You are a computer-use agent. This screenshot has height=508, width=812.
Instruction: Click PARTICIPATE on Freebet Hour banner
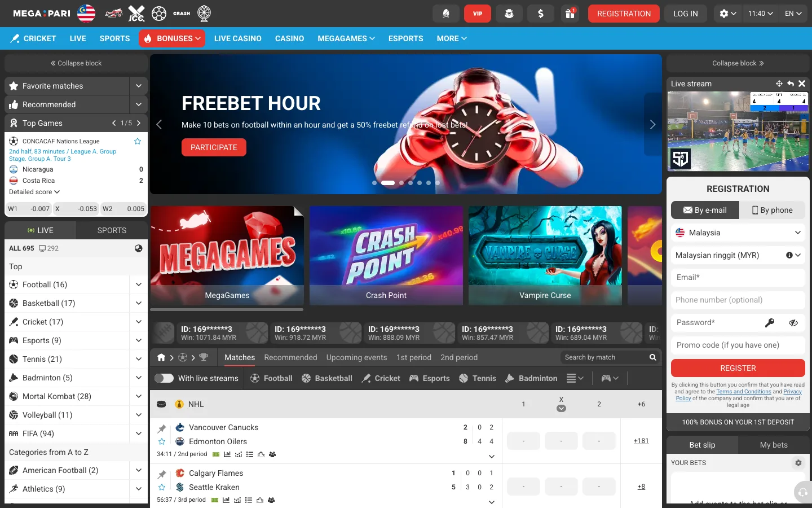[x=214, y=147]
